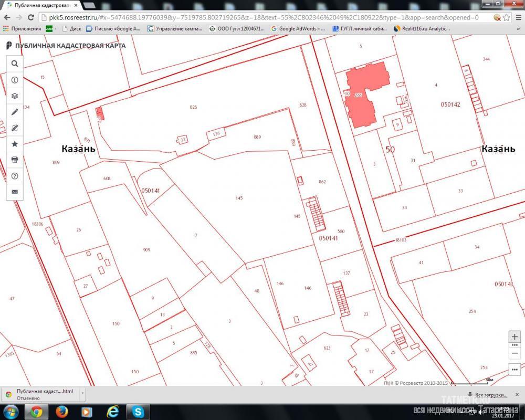Open the Управление кампа... bookmark
Image resolution: width=525 pixels, height=420 pixels.
tap(175, 29)
